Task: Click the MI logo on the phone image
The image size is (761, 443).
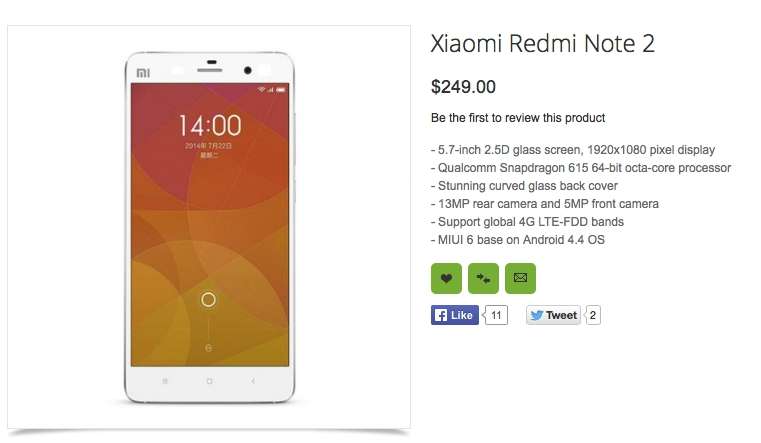Action: [143, 73]
